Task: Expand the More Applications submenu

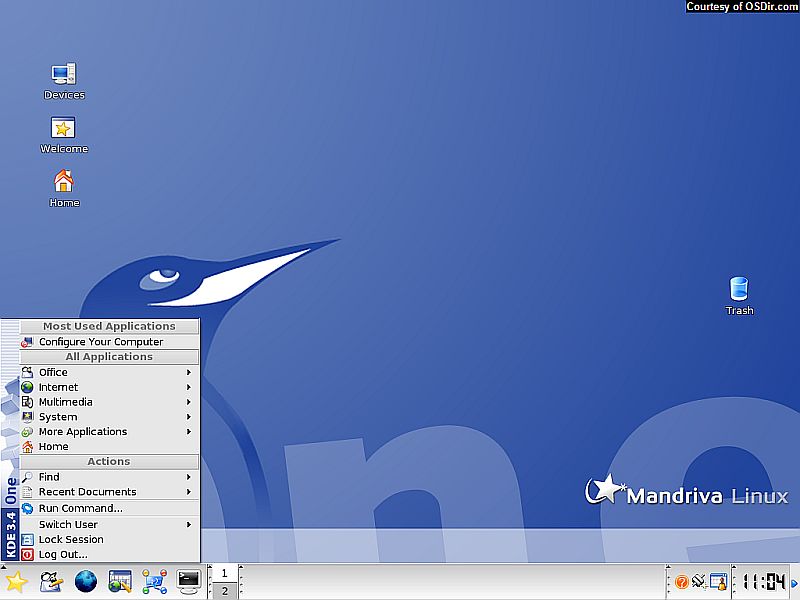Action: (x=109, y=432)
